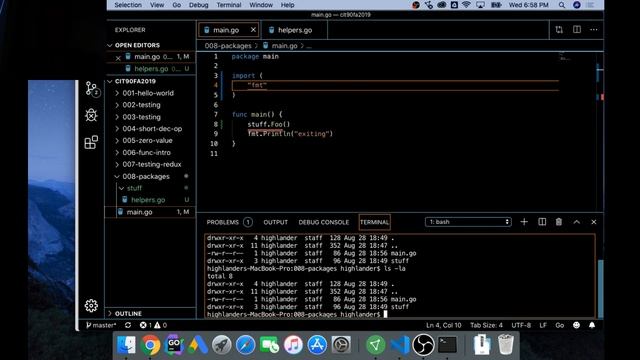Image resolution: width=640 pixels, height=360 pixels.
Task: Open the Trash in the dock
Action: tap(506, 345)
